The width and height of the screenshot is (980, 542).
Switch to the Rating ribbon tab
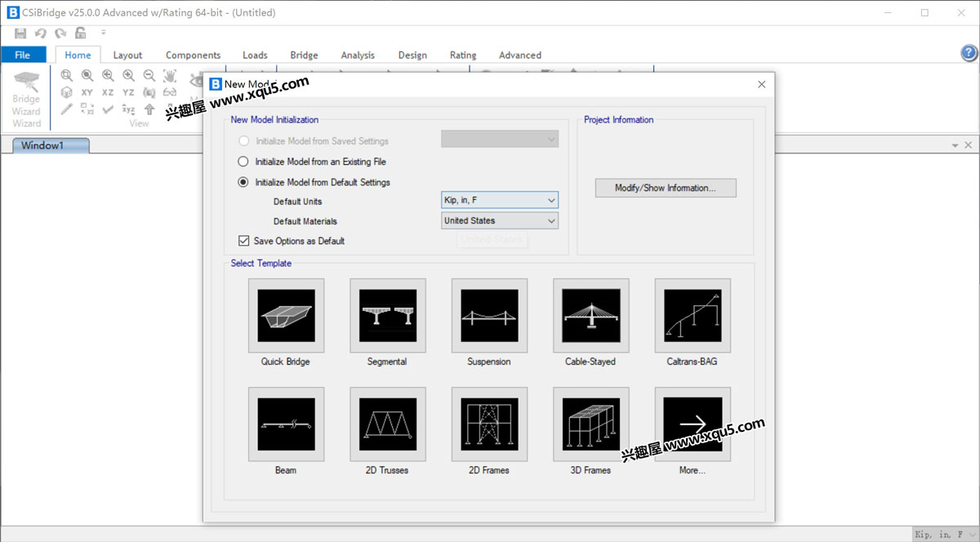point(463,55)
